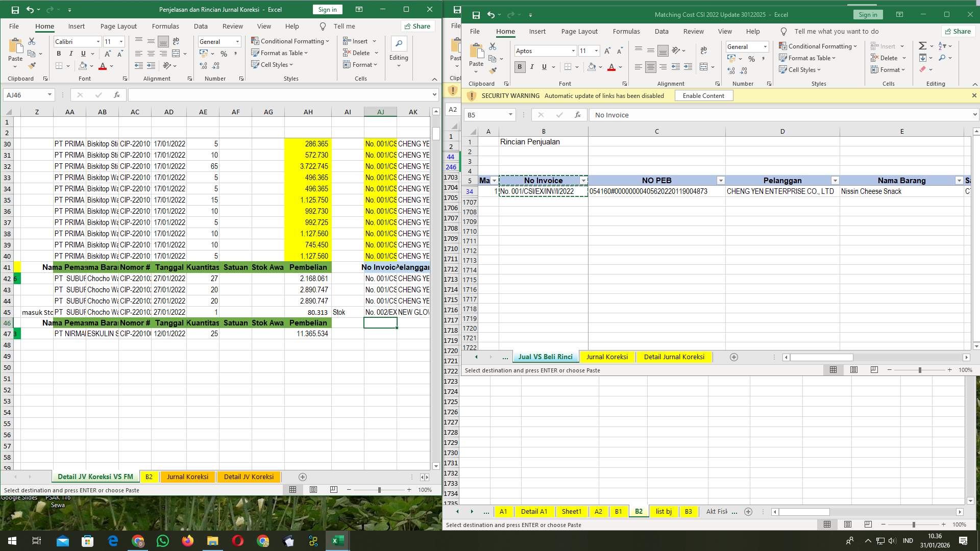Open the Formulas ribbon tab
The height and width of the screenshot is (551, 980).
[626, 31]
